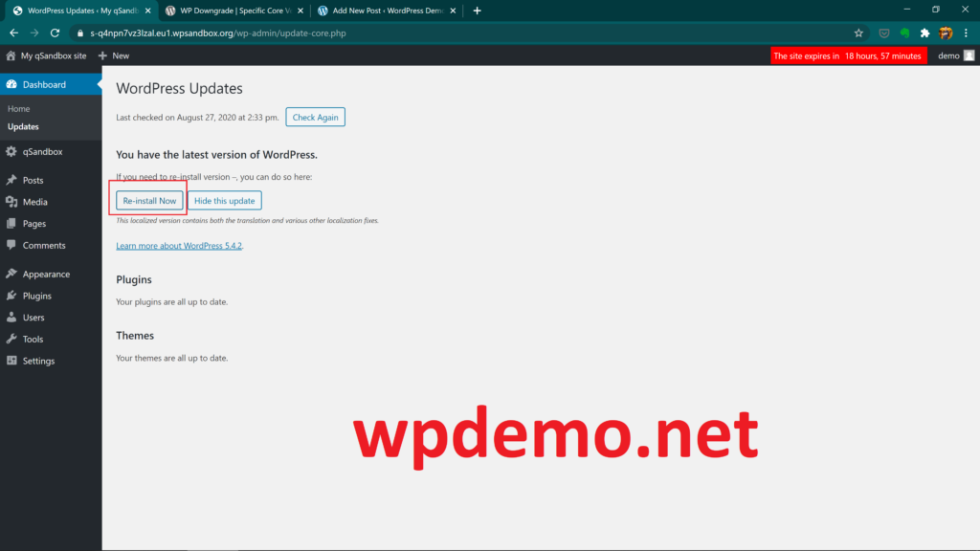
Task: Switch to the WordPress Updates browser tab
Action: 78,11
